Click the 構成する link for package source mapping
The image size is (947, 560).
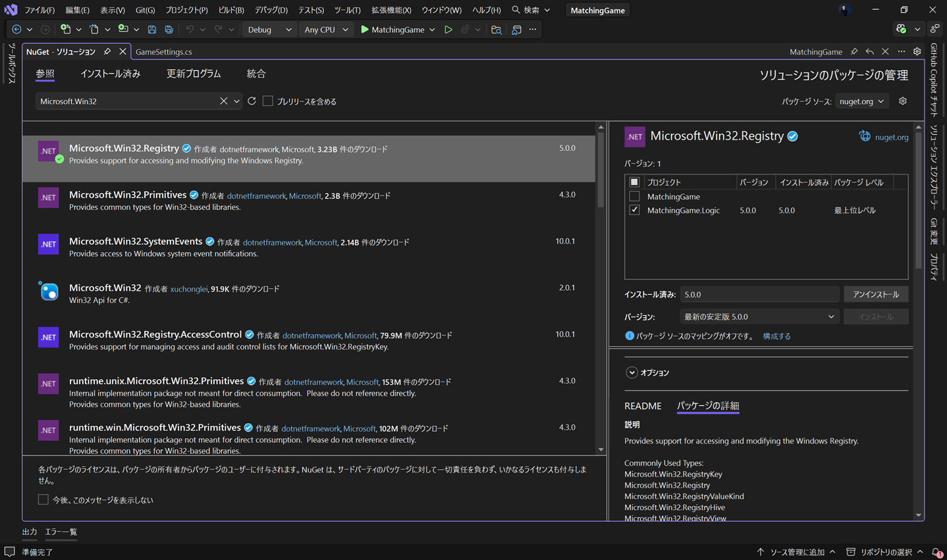pos(777,336)
